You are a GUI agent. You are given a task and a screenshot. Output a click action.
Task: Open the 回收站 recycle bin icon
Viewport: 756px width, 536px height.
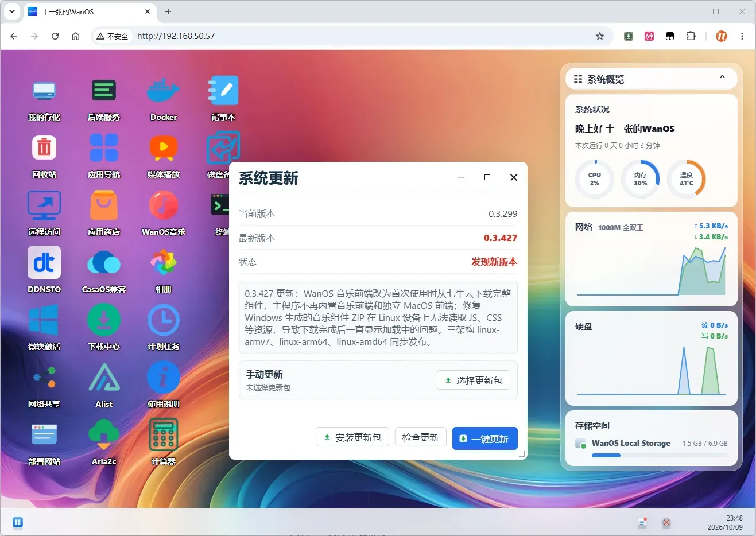pos(44,148)
